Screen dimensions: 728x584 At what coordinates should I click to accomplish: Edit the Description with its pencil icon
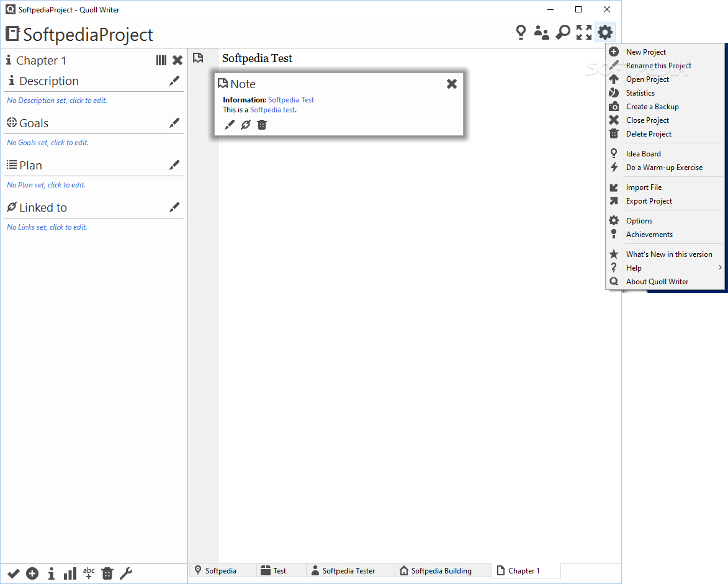(174, 81)
